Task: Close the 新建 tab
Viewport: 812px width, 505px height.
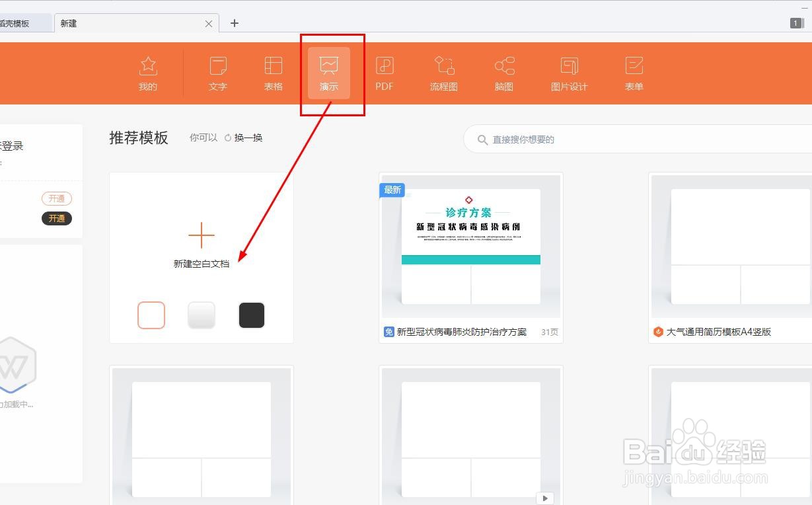Action: (209, 23)
